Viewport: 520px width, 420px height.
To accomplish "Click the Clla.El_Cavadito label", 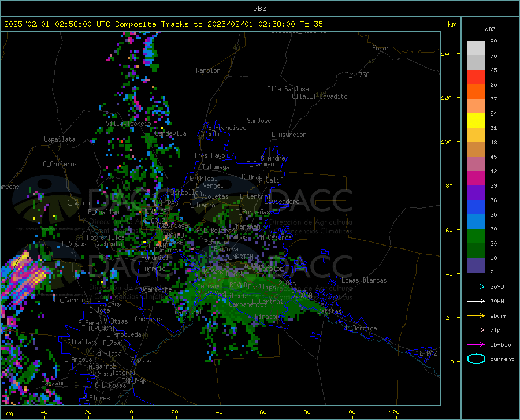I will pyautogui.click(x=320, y=96).
